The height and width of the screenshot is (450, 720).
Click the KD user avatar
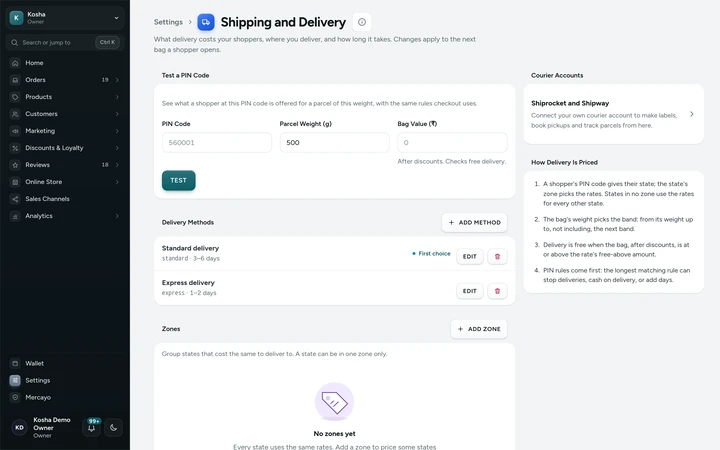click(x=19, y=428)
